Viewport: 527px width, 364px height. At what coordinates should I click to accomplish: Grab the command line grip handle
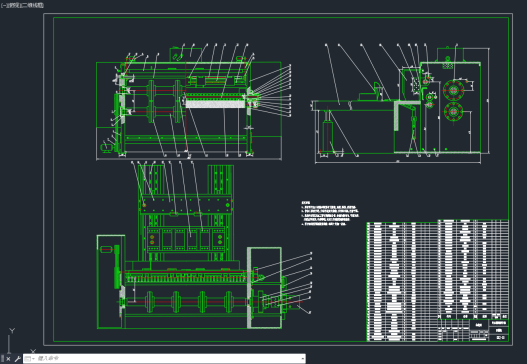coord(2,359)
